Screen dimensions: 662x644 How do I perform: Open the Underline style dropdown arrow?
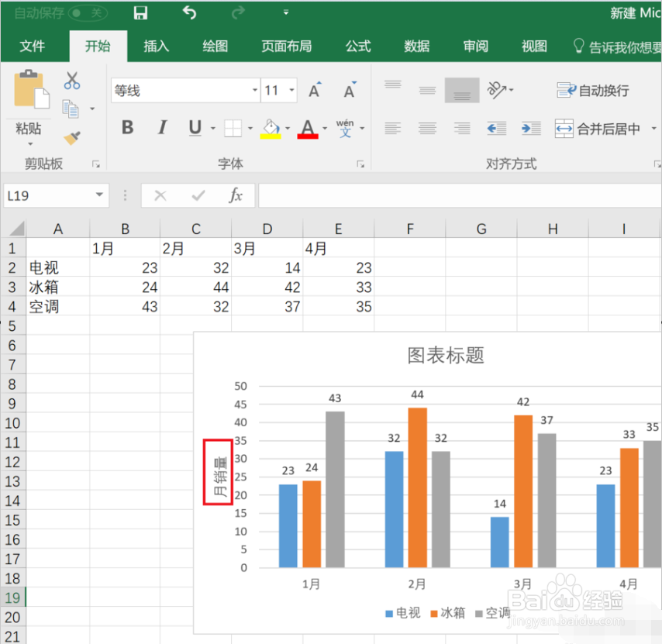click(212, 129)
